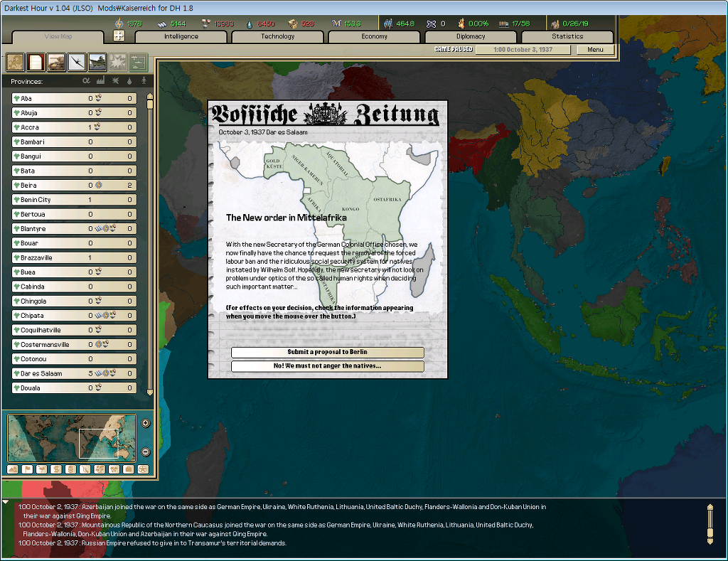Select the Benin City province row
This screenshot has height=561, width=728.
tap(74, 200)
